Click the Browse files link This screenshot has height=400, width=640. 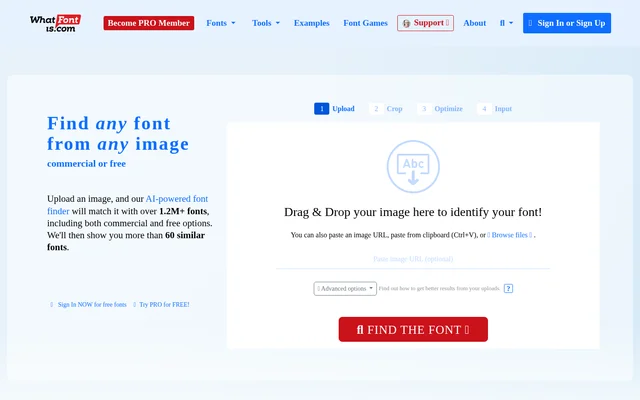(511, 235)
